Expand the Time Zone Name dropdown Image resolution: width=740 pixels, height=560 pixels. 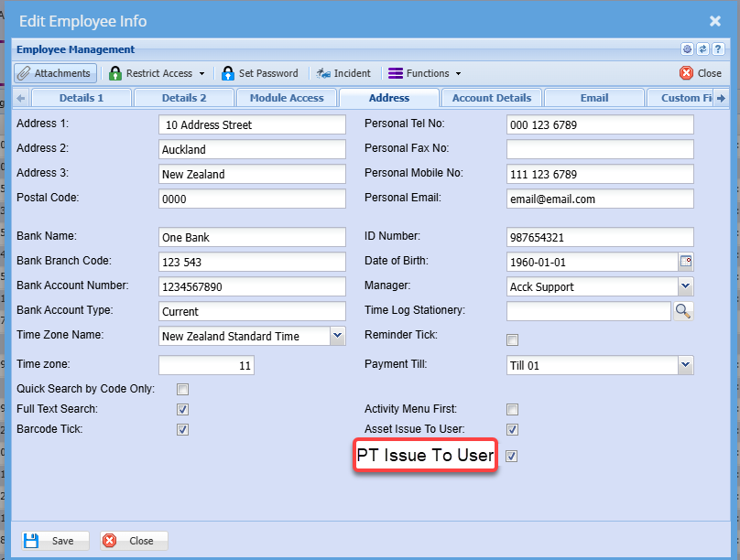click(x=337, y=336)
